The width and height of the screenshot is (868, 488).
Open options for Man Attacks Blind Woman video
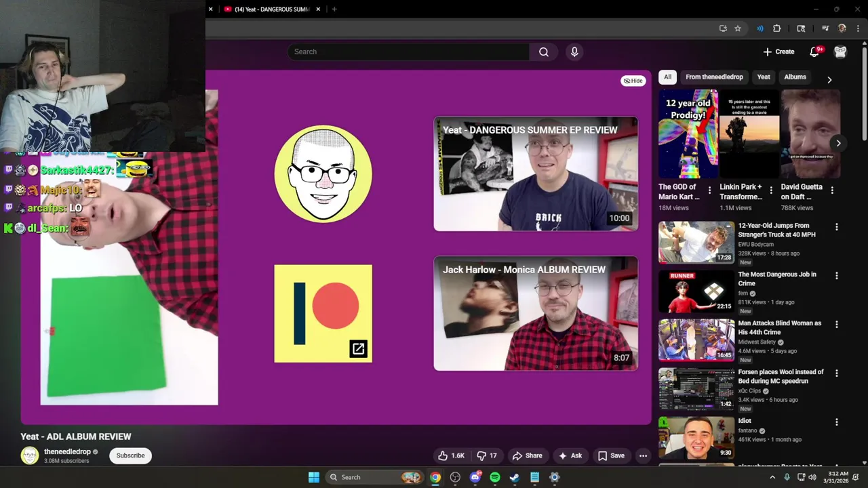click(836, 325)
